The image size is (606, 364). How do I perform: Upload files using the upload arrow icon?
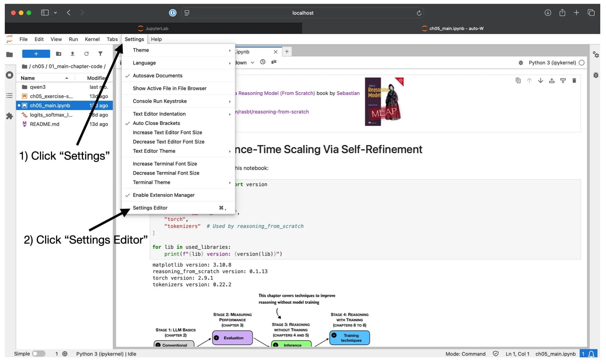(x=73, y=54)
